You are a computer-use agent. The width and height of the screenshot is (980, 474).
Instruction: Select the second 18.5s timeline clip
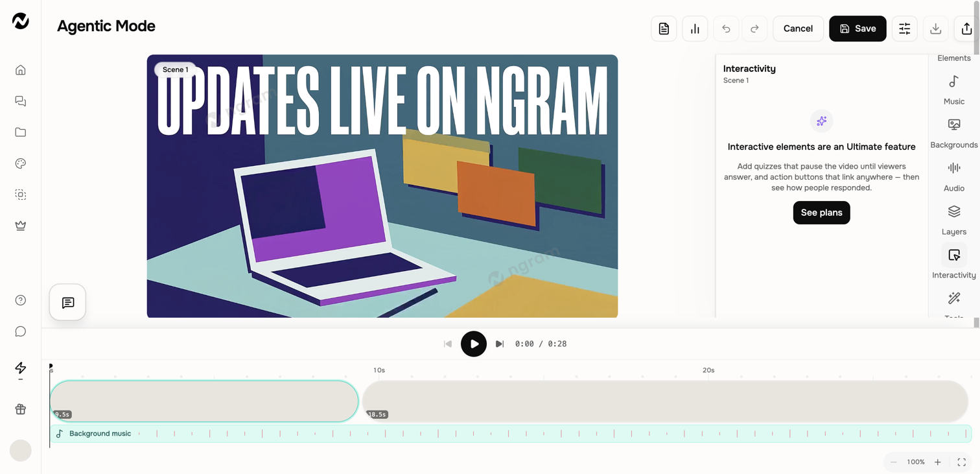point(665,401)
